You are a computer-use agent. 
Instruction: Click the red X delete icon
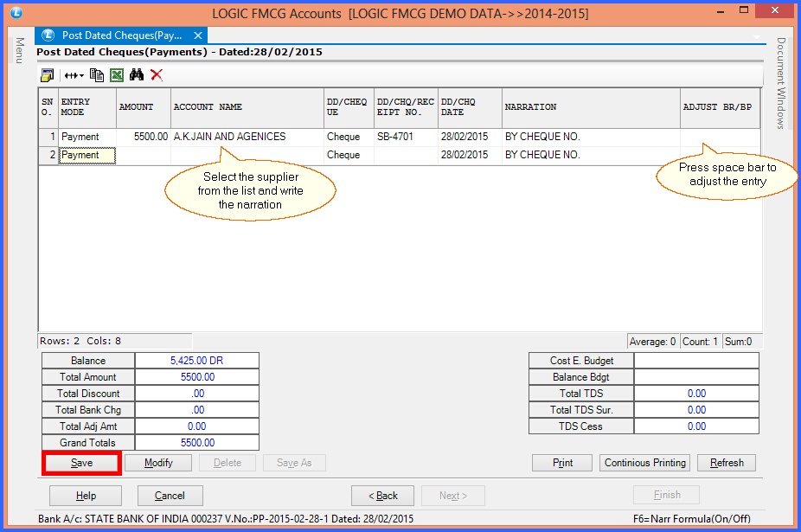tap(157, 75)
